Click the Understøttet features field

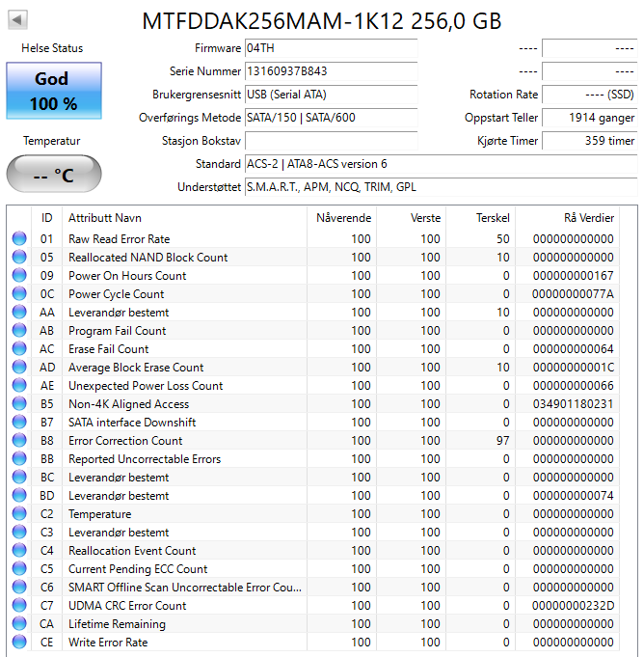440,187
